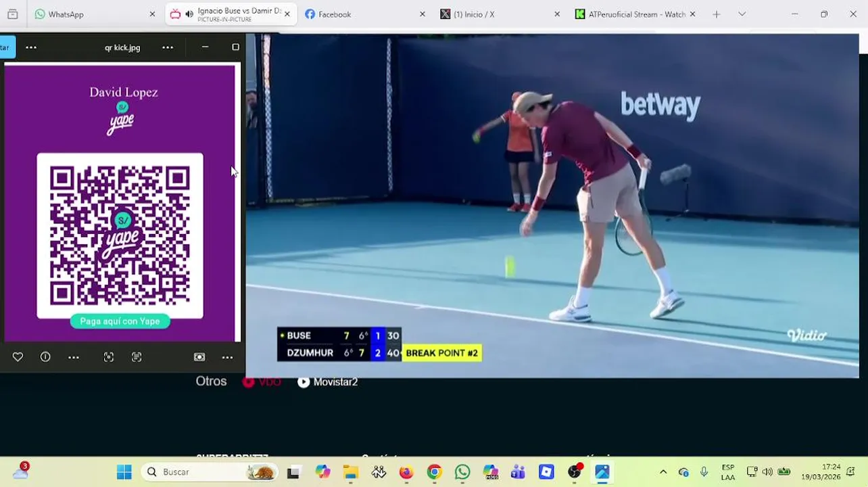Click the Yape QR code image
This screenshot has height=487, width=868.
pyautogui.click(x=120, y=235)
